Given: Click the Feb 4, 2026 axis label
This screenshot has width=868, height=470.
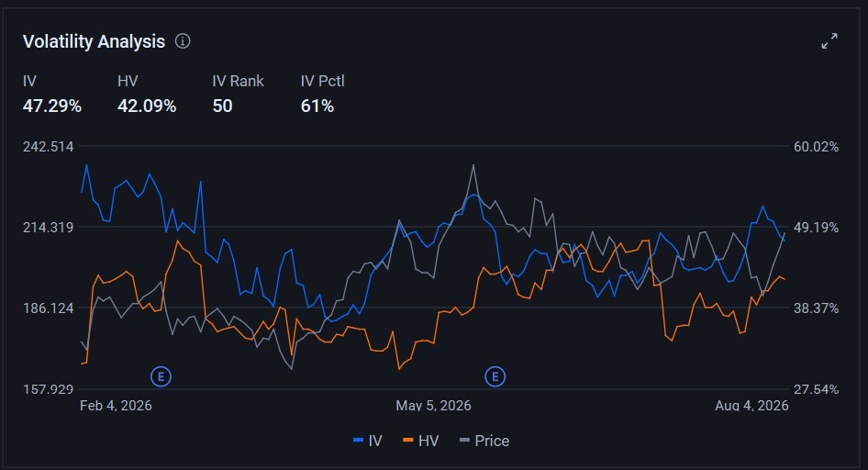Looking at the screenshot, I should point(116,405).
